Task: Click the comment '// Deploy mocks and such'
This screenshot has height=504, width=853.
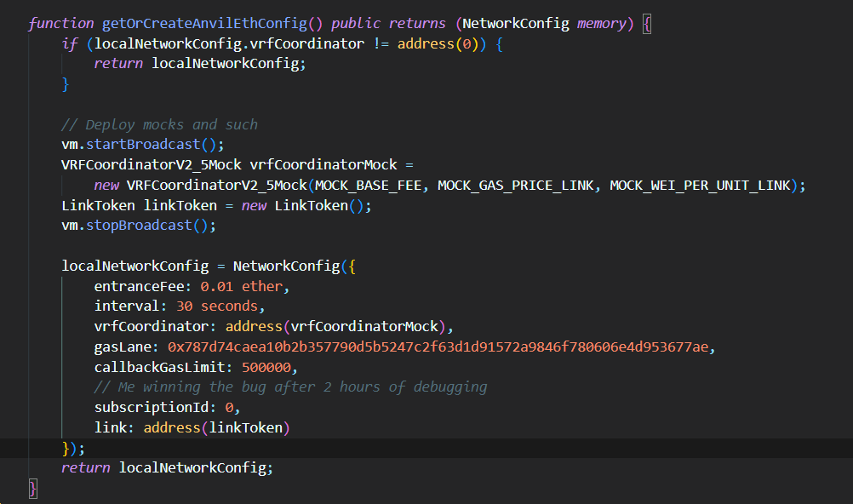Action: (159, 124)
